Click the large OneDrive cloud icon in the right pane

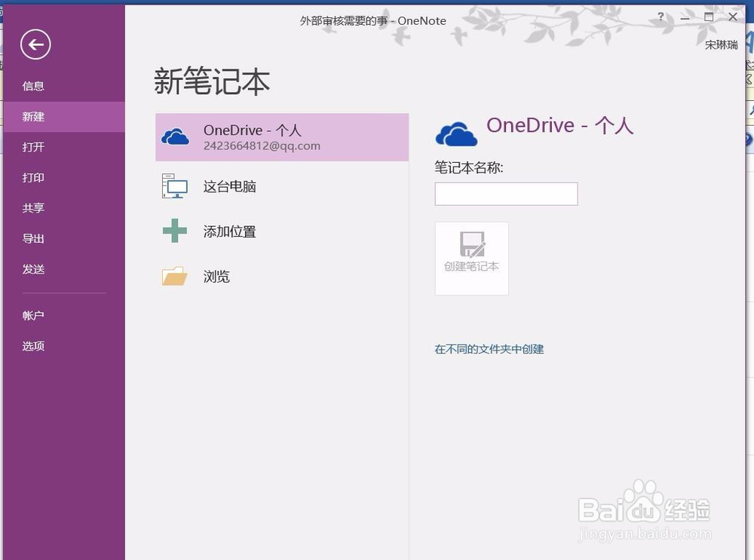coord(456,133)
